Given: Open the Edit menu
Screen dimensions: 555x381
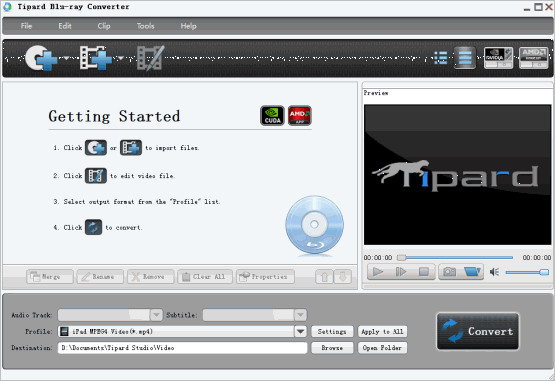Looking at the screenshot, I should click(x=65, y=26).
